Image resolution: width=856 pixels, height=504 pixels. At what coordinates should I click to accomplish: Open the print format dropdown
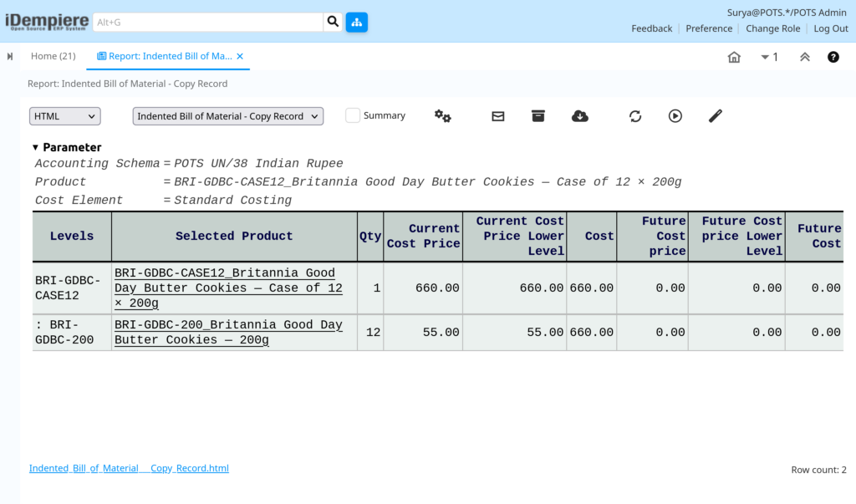[x=228, y=116]
